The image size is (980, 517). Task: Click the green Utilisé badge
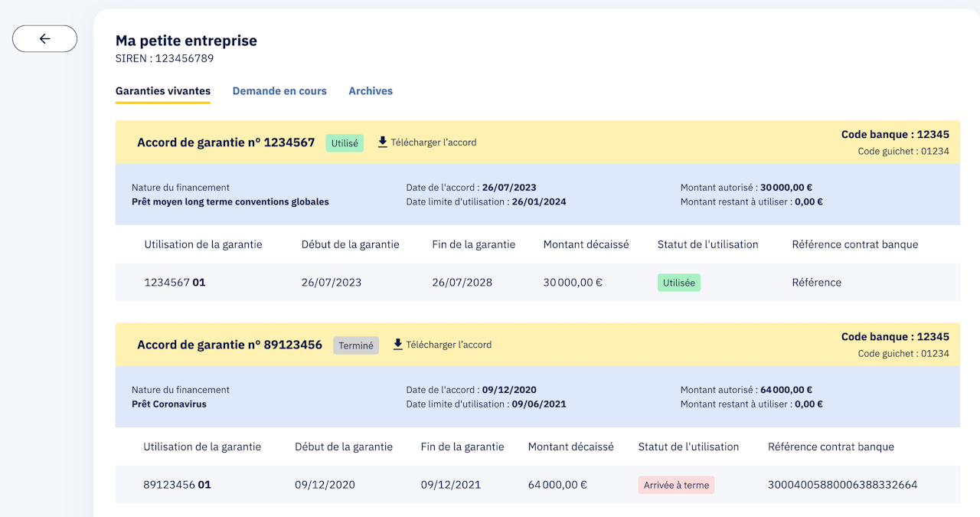345,143
